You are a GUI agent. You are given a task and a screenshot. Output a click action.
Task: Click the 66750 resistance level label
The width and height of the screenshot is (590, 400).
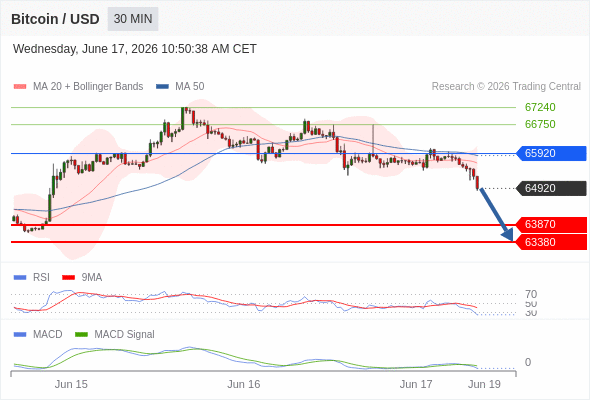540,124
